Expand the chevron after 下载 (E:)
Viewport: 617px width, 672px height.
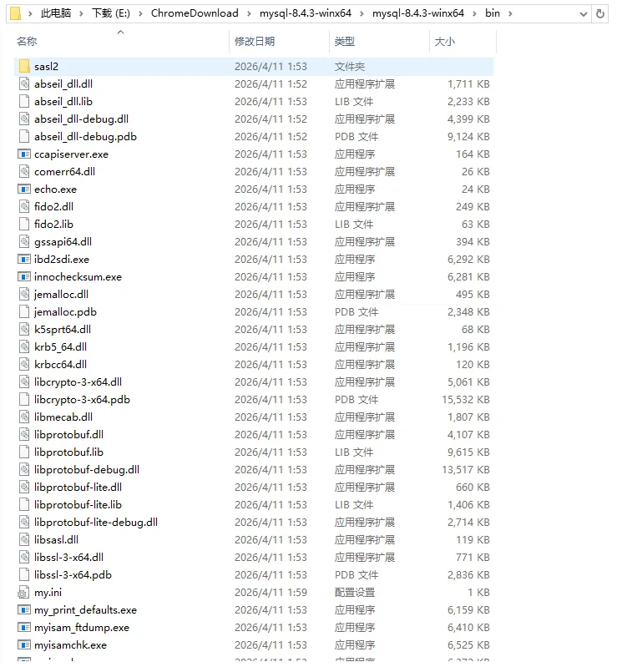pyautogui.click(x=140, y=13)
